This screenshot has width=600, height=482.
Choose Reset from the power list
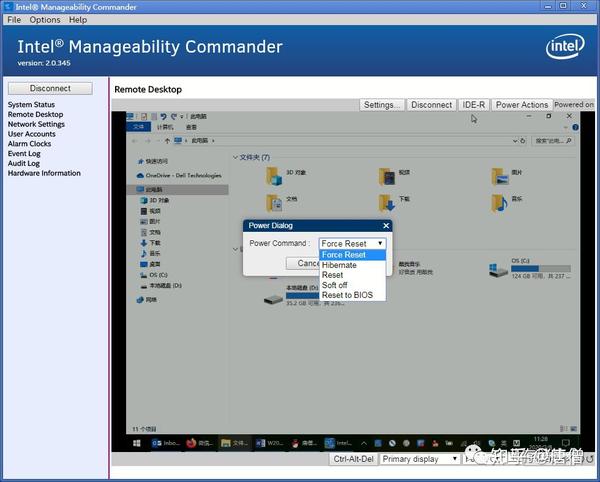352,275
